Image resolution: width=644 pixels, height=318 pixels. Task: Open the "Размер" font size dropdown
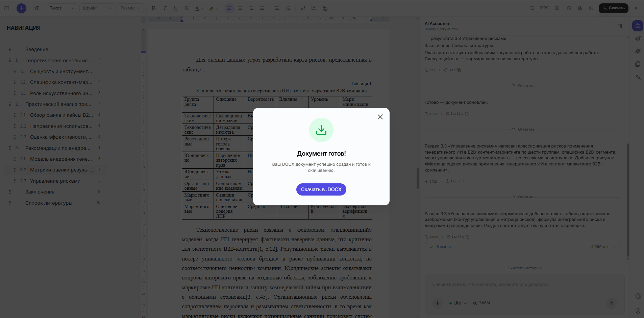tap(130, 8)
